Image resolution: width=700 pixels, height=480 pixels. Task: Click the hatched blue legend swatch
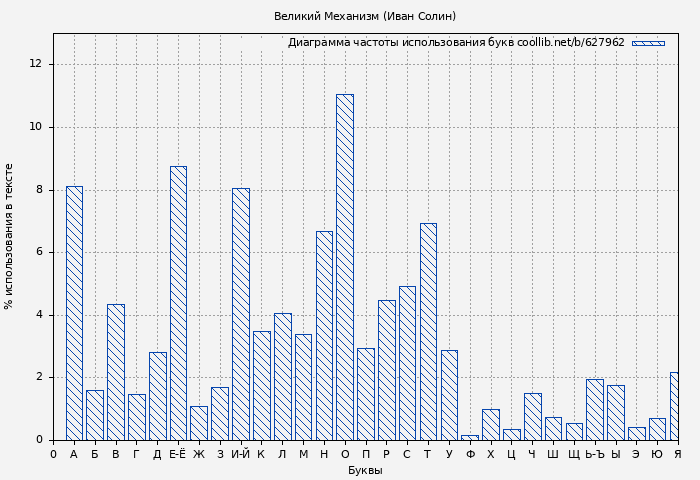648,43
